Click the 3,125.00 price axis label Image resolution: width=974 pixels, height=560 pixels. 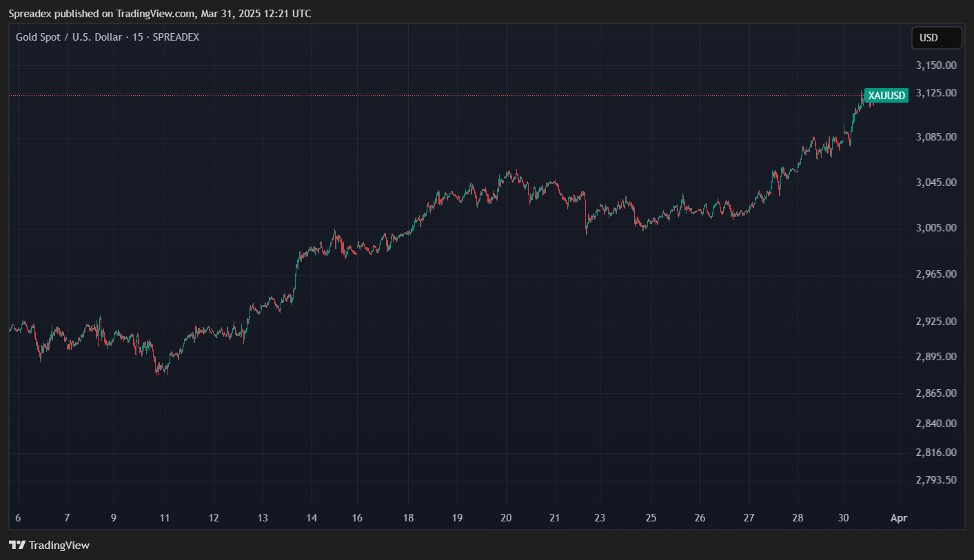point(936,92)
